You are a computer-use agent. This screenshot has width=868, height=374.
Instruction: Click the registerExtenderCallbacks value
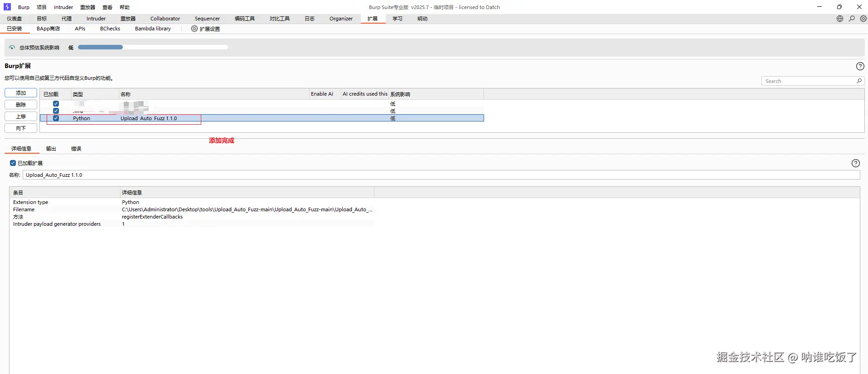[152, 217]
